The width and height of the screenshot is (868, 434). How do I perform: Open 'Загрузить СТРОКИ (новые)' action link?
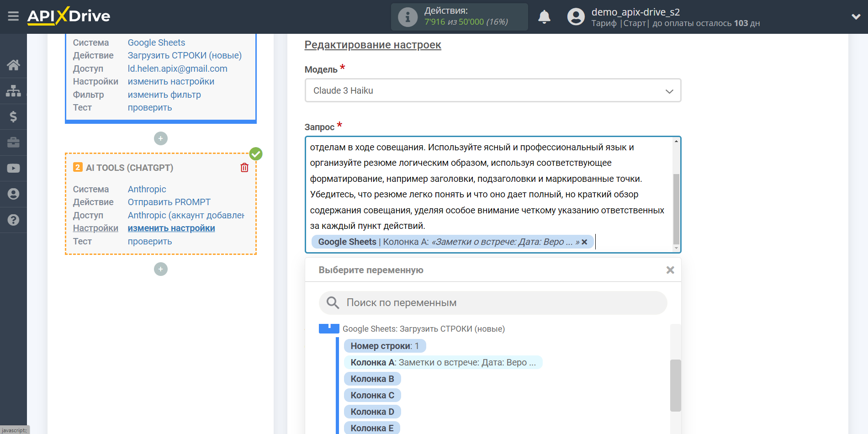coord(185,55)
